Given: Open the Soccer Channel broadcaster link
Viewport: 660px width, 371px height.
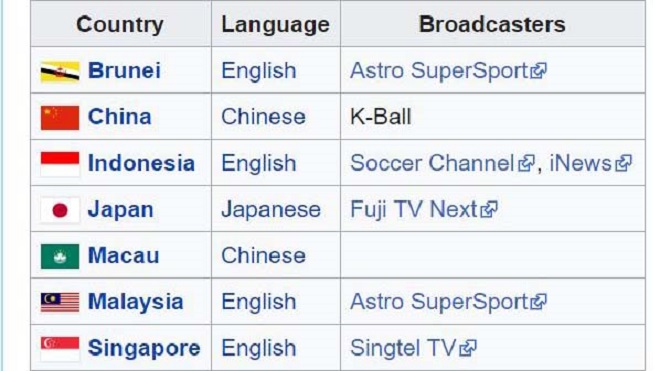Looking at the screenshot, I should [432, 163].
